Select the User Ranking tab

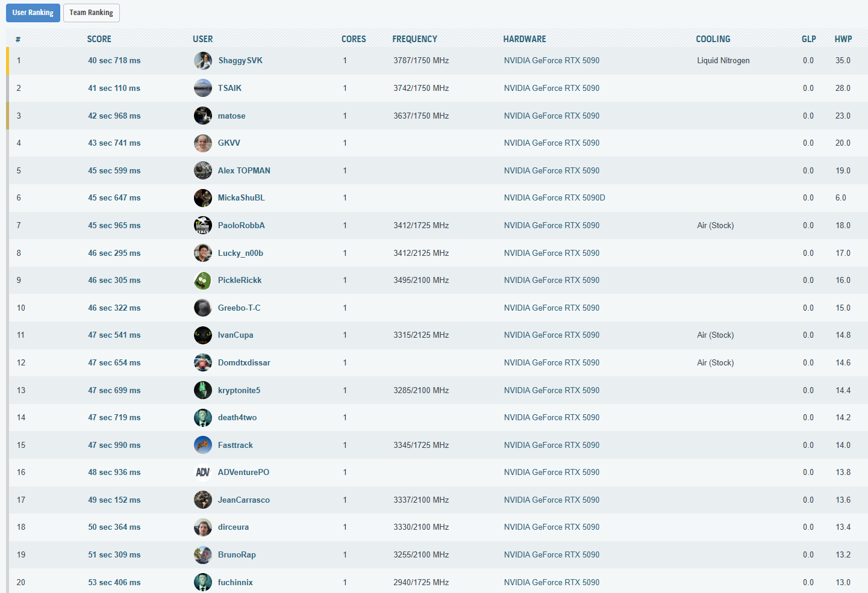(33, 13)
